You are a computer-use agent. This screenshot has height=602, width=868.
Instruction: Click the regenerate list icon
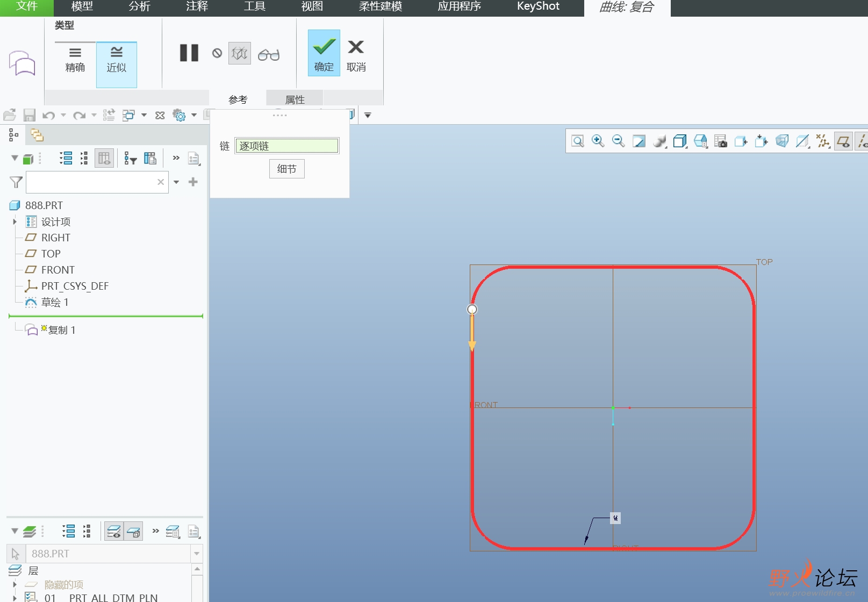point(109,115)
